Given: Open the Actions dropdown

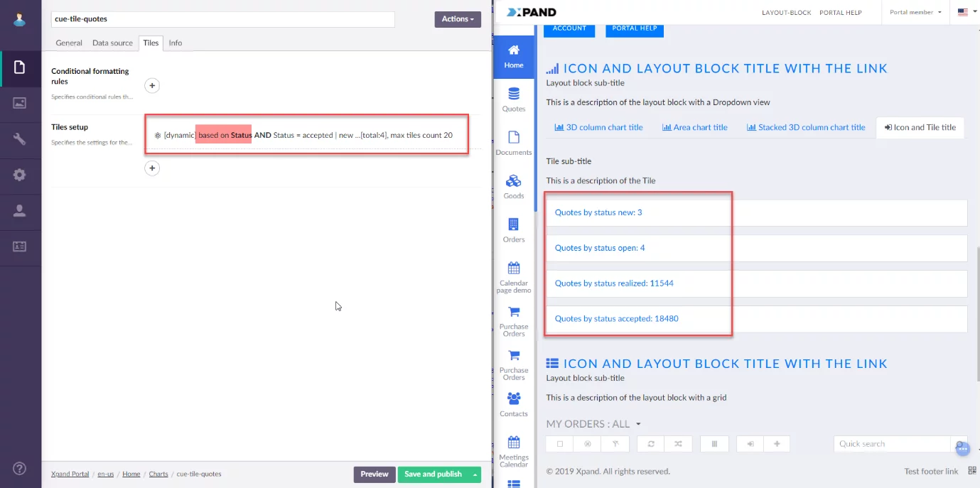Looking at the screenshot, I should point(457,19).
